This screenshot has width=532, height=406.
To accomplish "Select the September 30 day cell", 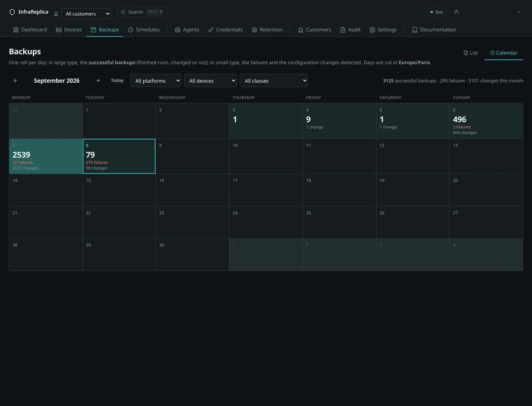I will tap(192, 254).
